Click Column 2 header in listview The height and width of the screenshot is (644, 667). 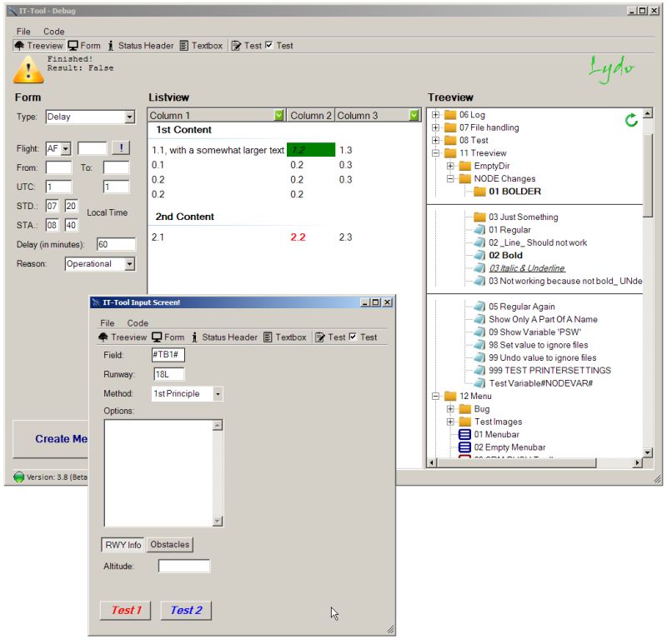tap(310, 115)
